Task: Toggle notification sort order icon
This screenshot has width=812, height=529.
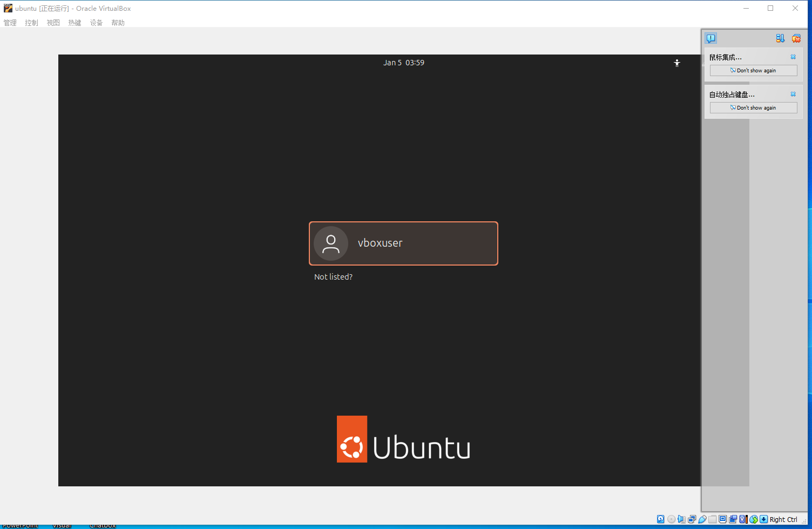Action: (x=780, y=38)
